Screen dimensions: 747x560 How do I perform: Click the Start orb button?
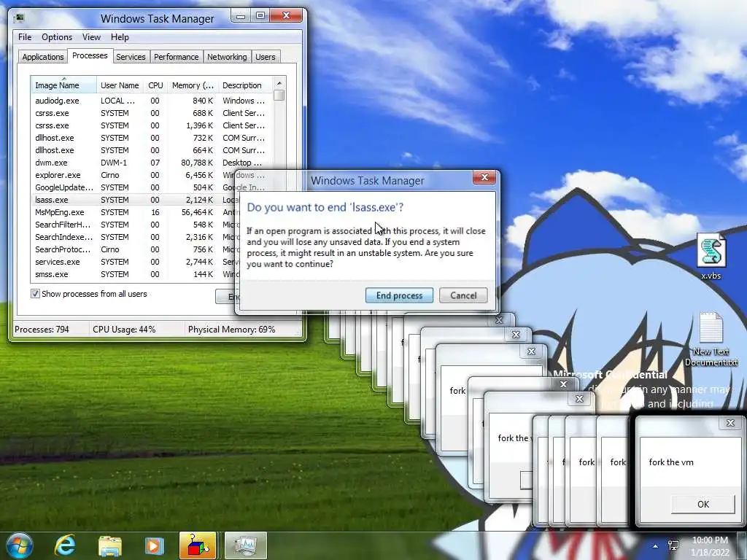[x=20, y=545]
